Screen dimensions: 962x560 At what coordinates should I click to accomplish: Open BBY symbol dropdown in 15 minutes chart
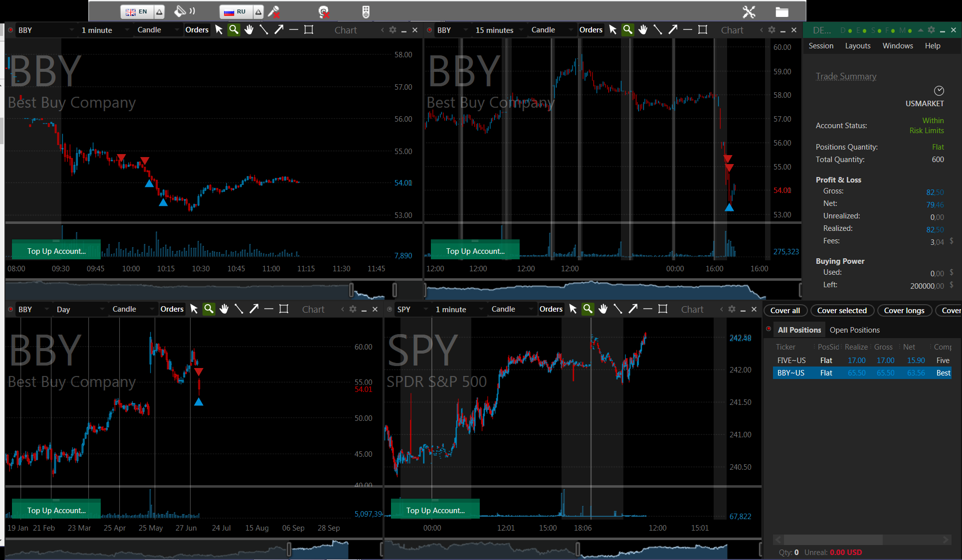click(452, 30)
